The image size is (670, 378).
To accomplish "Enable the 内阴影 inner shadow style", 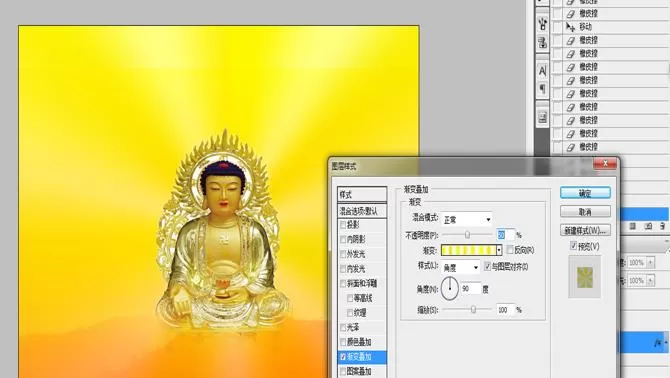I will click(x=343, y=239).
